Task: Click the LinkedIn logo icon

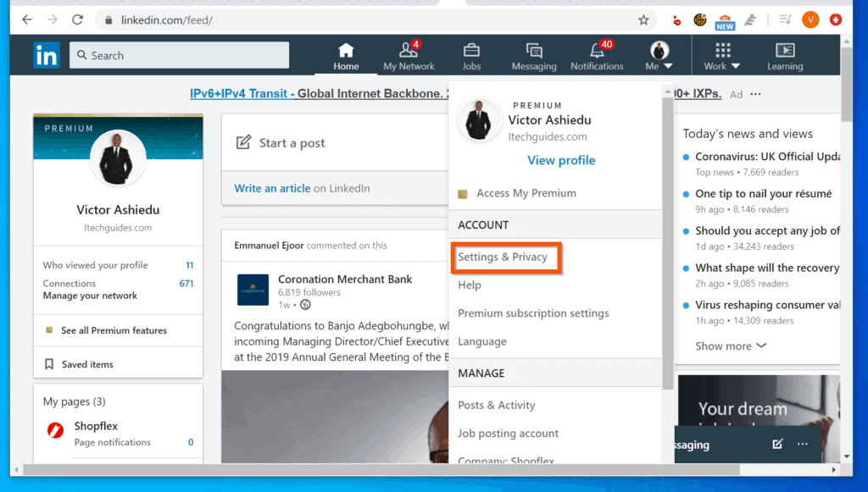Action: [47, 55]
